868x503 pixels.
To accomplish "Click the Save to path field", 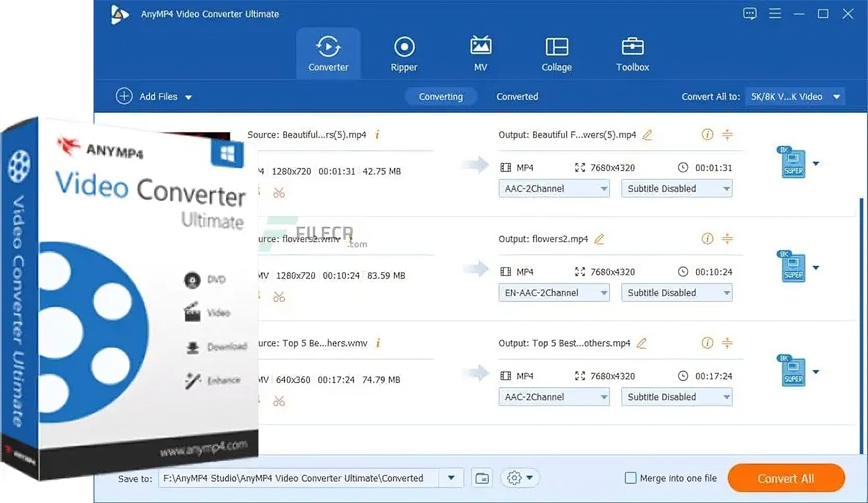I will 299,478.
